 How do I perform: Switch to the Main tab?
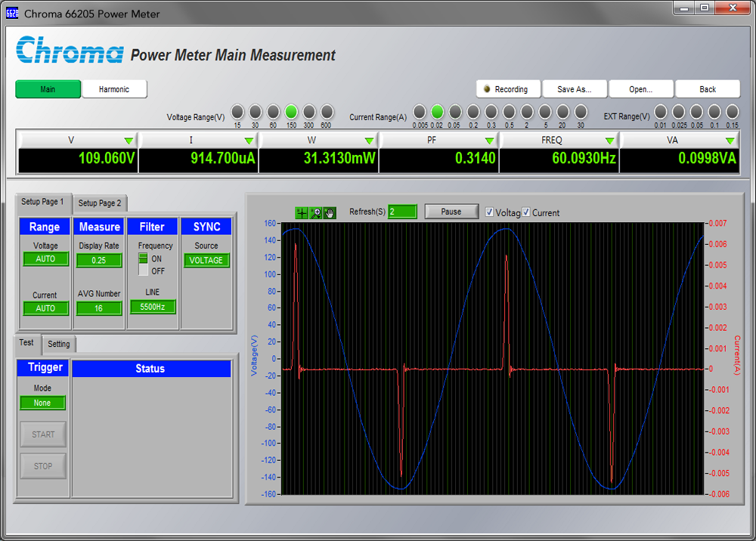48,89
